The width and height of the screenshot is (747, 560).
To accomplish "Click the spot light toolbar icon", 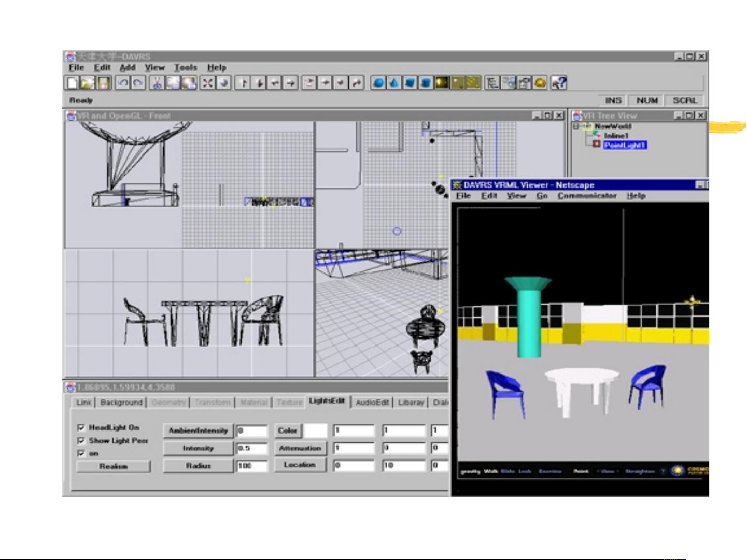I will [457, 82].
